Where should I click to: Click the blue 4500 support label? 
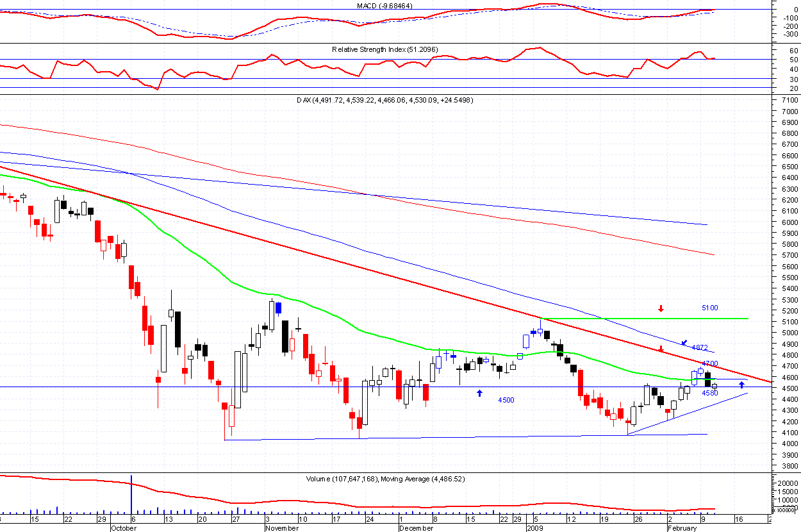coord(506,400)
